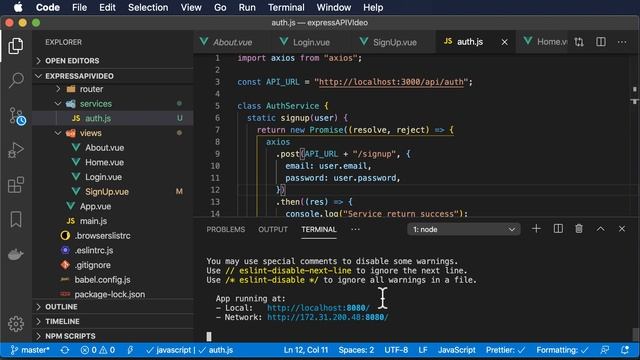Kill the terminal with trash icon
640x360 pixels.
coord(579,229)
